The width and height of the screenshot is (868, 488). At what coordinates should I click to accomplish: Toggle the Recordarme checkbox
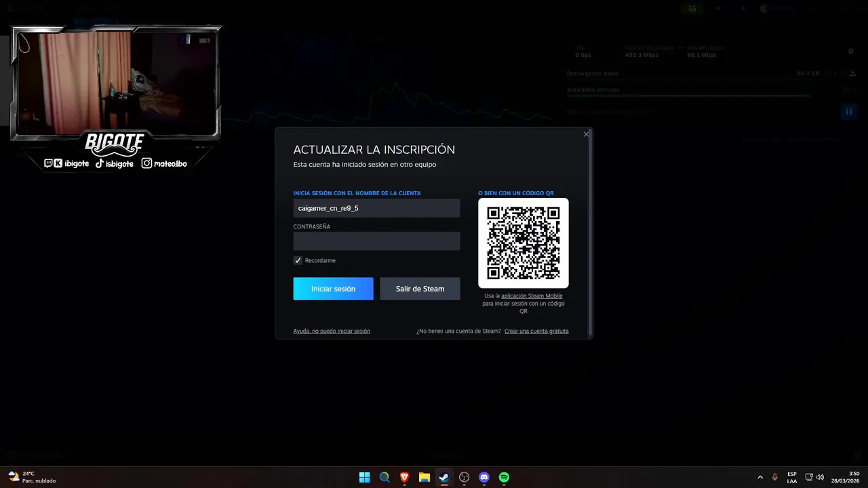pyautogui.click(x=298, y=260)
